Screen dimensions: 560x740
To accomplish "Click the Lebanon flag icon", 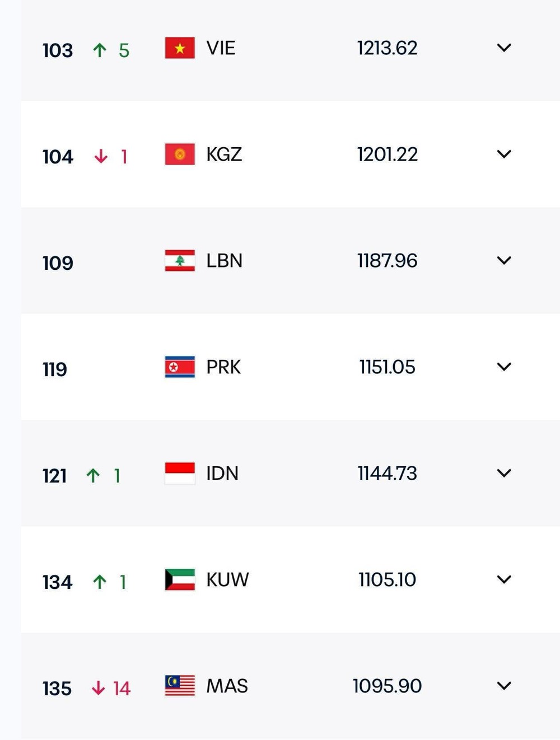I will [178, 260].
